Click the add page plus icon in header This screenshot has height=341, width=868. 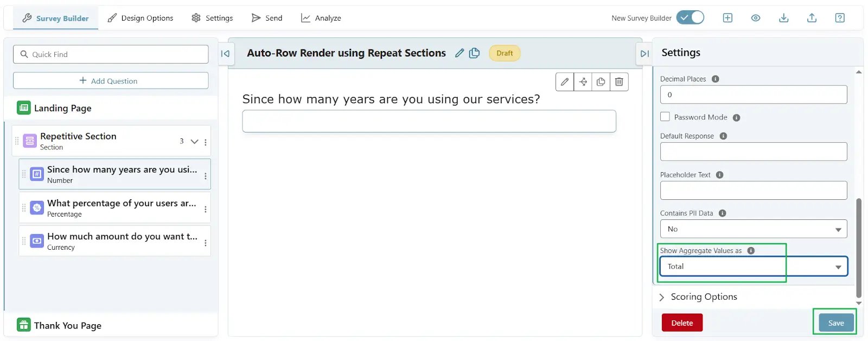(727, 18)
